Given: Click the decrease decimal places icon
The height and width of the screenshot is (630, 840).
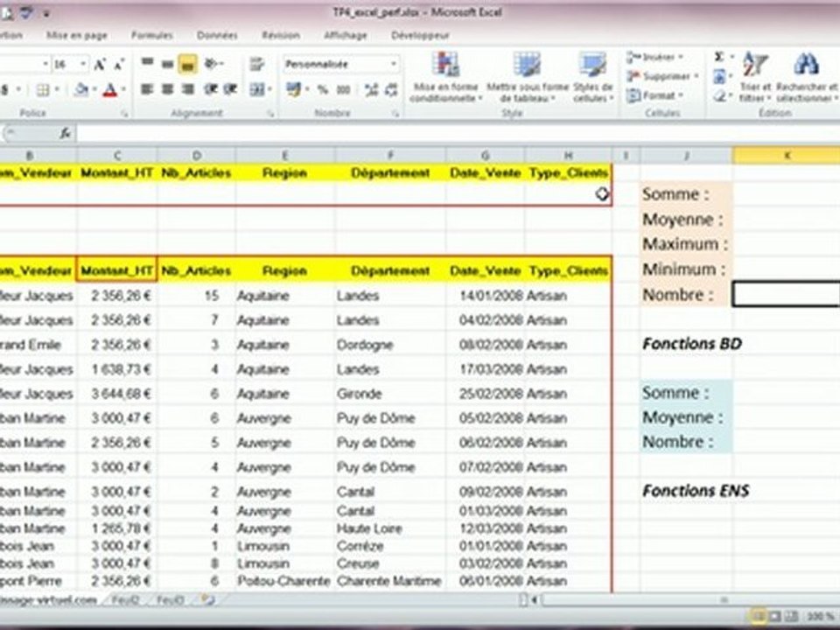Looking at the screenshot, I should (391, 90).
